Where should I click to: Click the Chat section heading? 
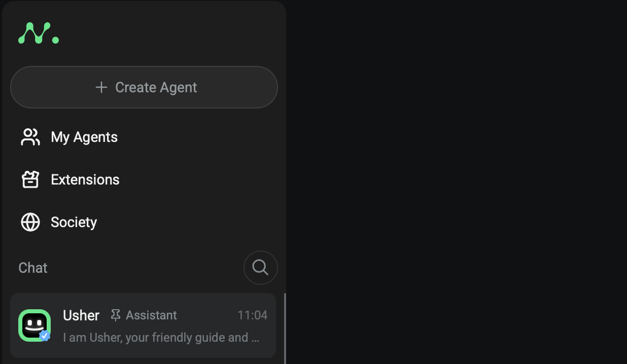[33, 268]
